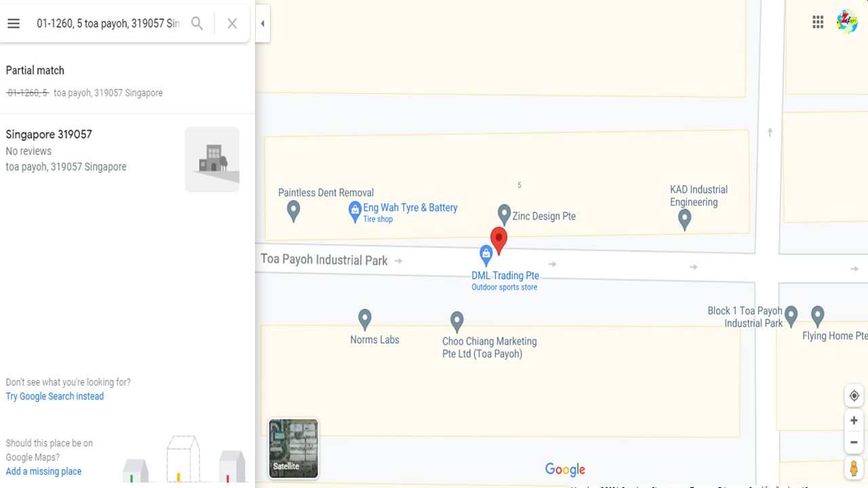Image resolution: width=868 pixels, height=488 pixels.
Task: Select the Norms Labs pin
Action: tap(365, 319)
